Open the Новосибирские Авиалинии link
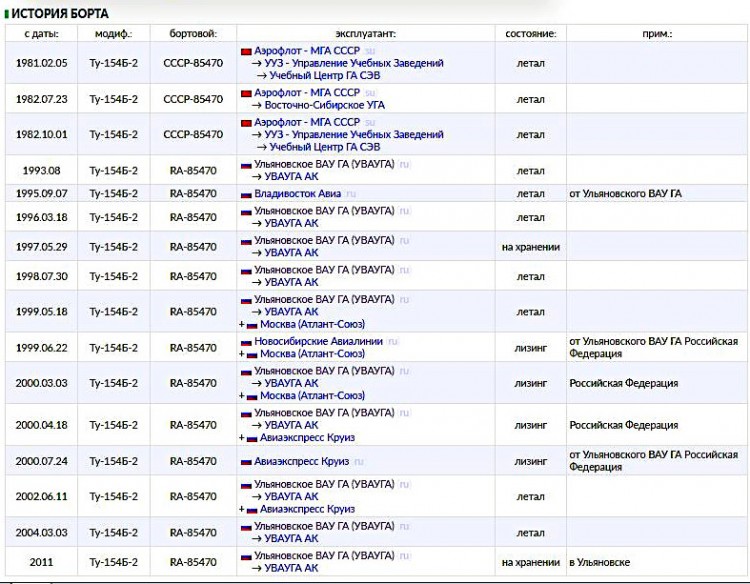Viewport: 750px width, 584px height. [x=319, y=342]
